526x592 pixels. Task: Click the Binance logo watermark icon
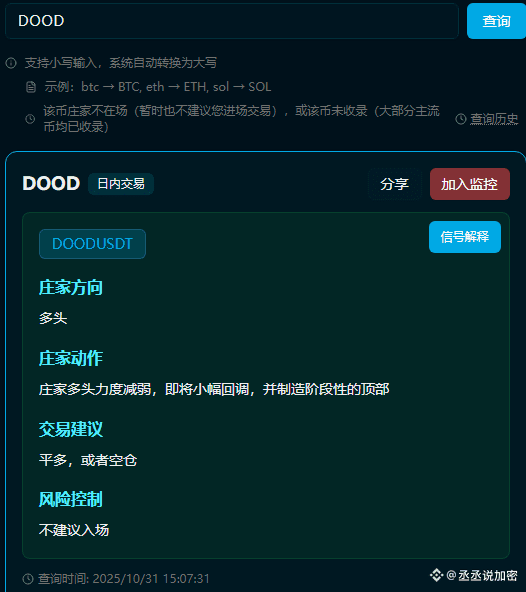(437, 575)
